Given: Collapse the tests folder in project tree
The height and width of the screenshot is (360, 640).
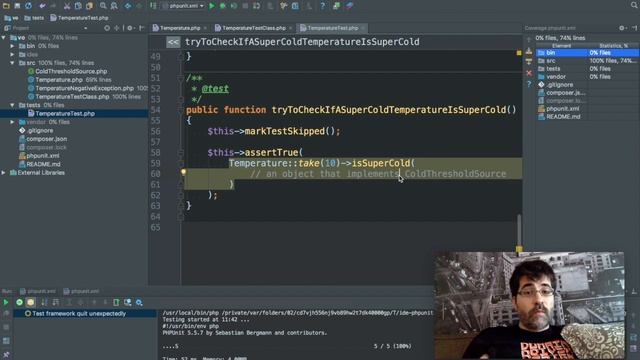Looking at the screenshot, I should (x=13, y=105).
